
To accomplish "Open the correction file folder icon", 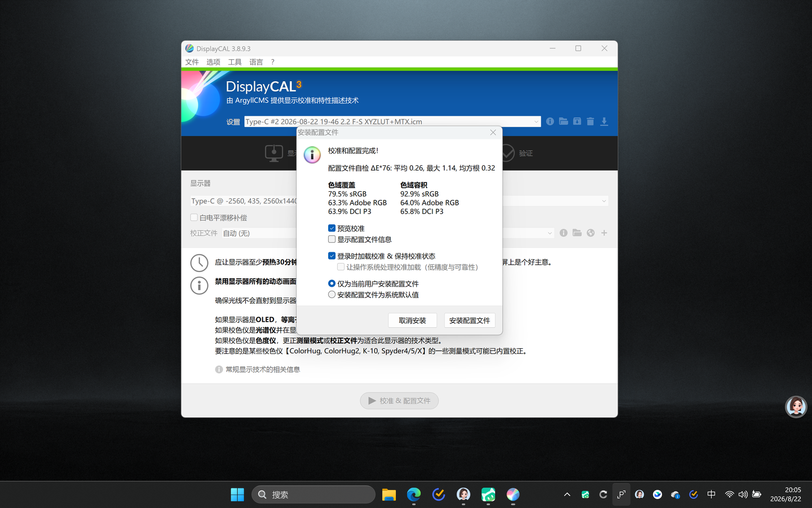I will click(x=577, y=233).
